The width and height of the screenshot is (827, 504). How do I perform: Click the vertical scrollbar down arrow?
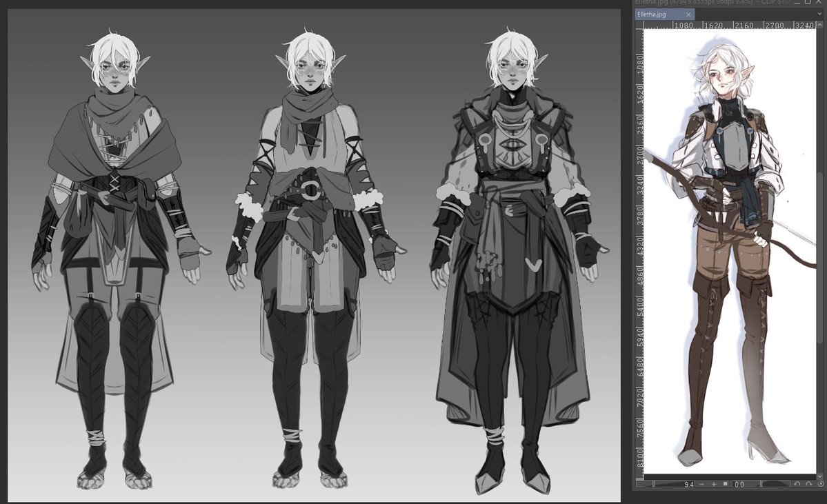819,476
